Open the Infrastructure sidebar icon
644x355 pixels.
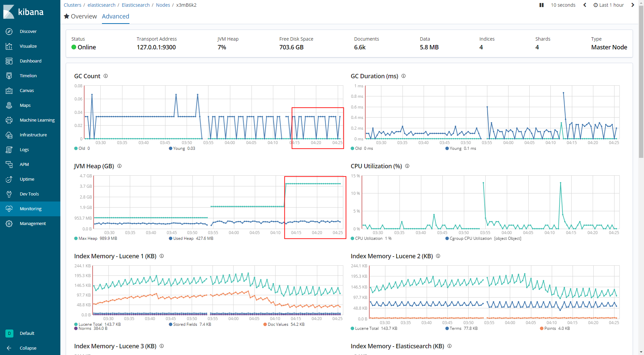[x=9, y=135]
